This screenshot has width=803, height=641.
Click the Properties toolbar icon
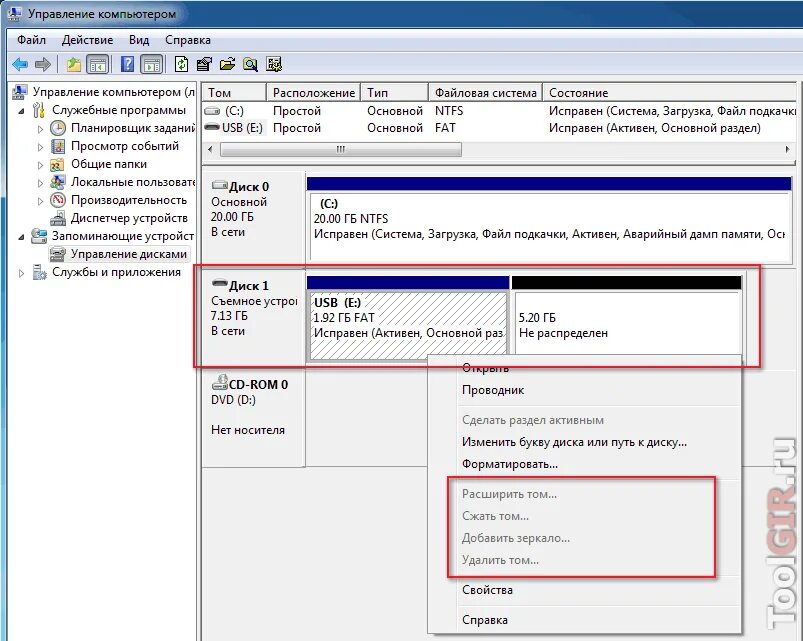(x=204, y=65)
